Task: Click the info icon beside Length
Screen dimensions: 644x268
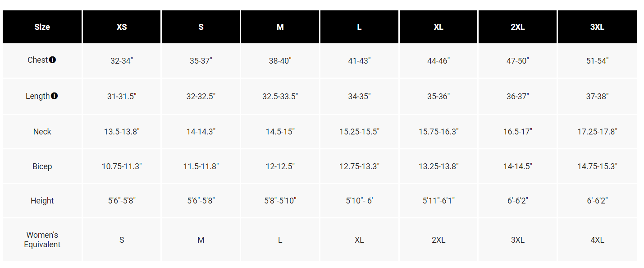Action: pos(55,96)
